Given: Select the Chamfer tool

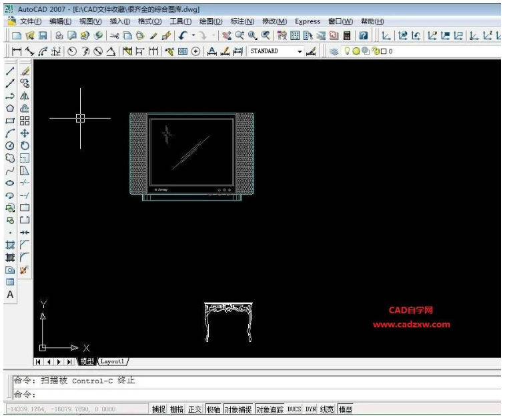Looking at the screenshot, I should tap(25, 245).
